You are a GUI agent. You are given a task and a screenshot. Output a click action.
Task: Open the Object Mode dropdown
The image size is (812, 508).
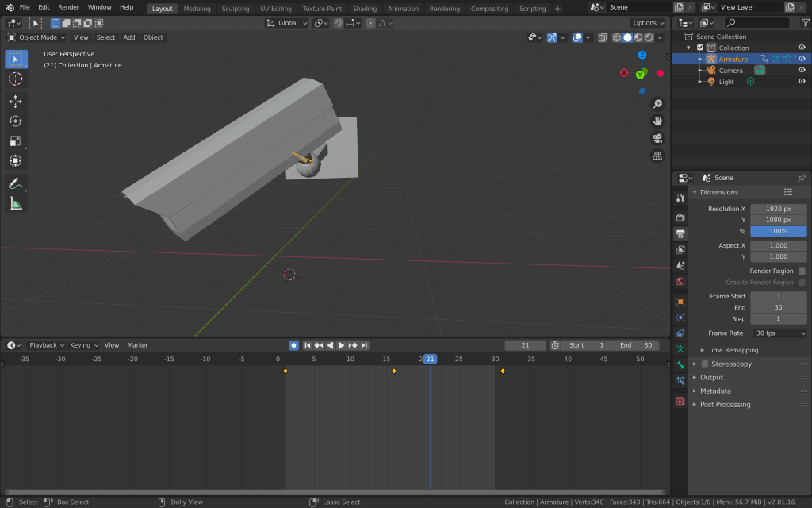click(x=37, y=37)
